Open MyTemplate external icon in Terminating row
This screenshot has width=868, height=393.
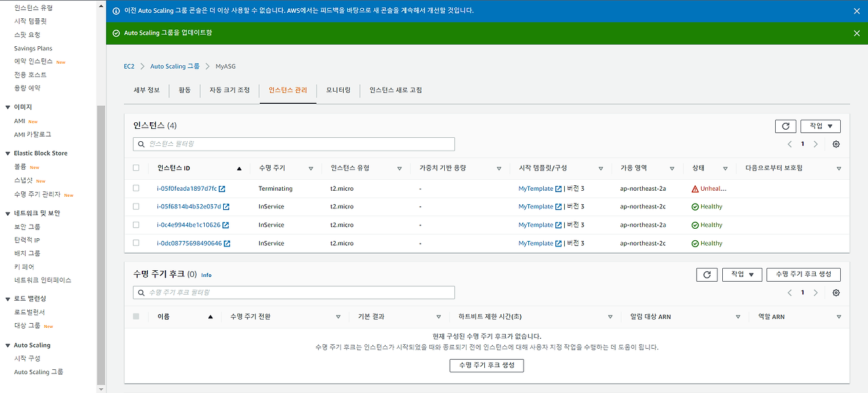(x=558, y=189)
